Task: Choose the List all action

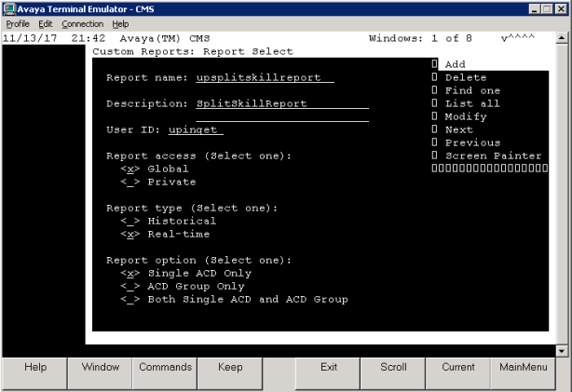Action: pyautogui.click(x=472, y=104)
